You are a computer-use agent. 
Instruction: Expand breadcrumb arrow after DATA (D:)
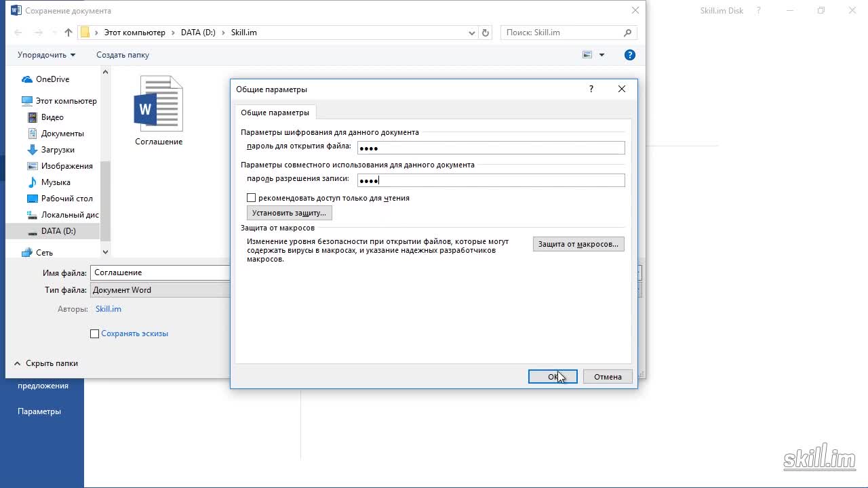tap(223, 33)
